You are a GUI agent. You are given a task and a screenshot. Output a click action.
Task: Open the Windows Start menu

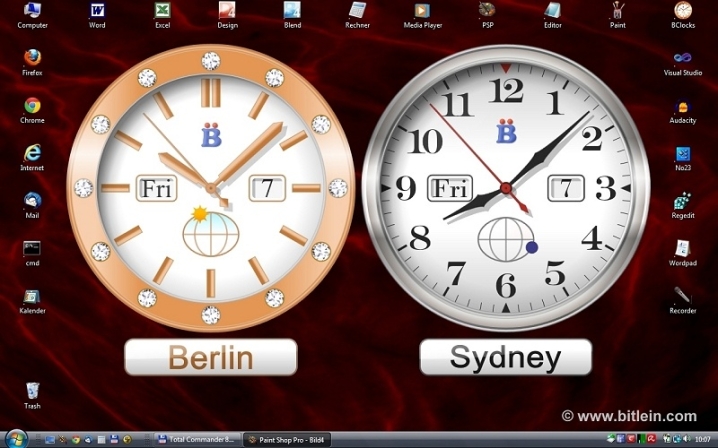click(15, 438)
